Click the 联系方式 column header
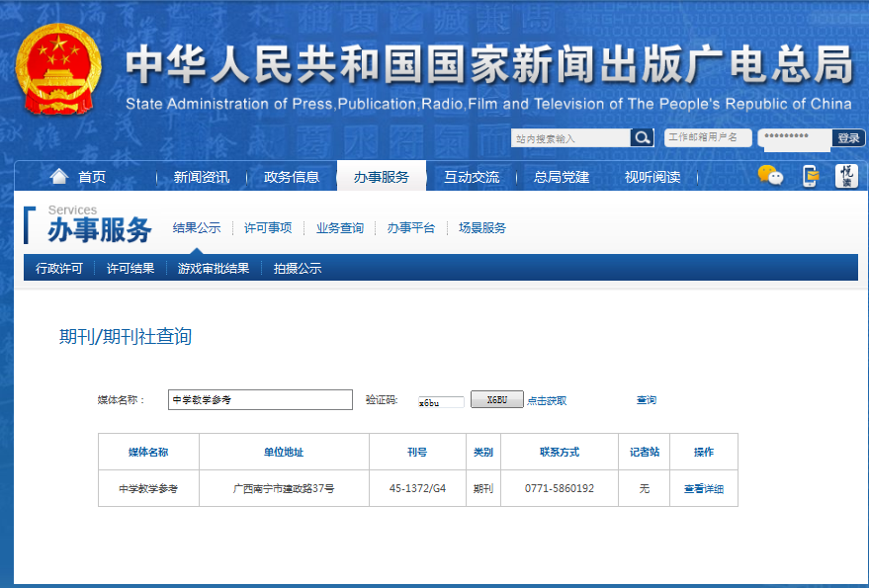 point(560,453)
